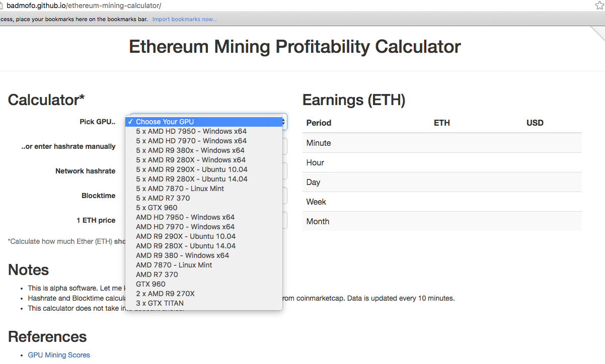
Task: Click the 'References' heading
Action: coord(47,336)
